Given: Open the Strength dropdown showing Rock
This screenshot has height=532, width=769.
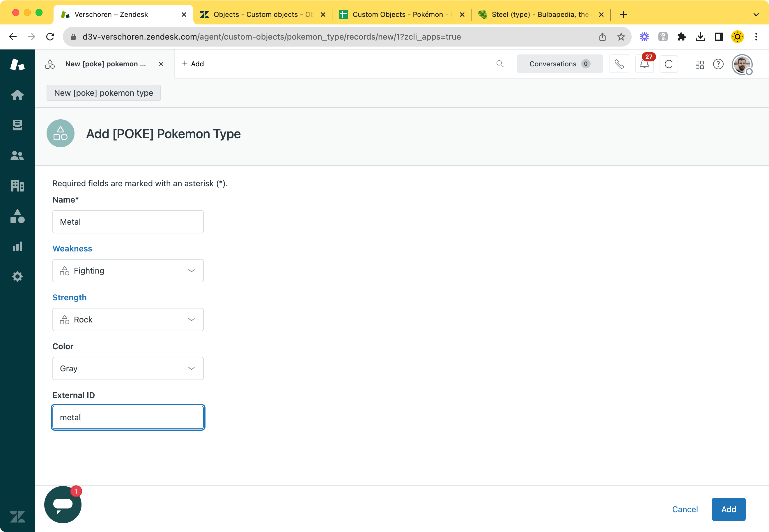Looking at the screenshot, I should point(128,319).
